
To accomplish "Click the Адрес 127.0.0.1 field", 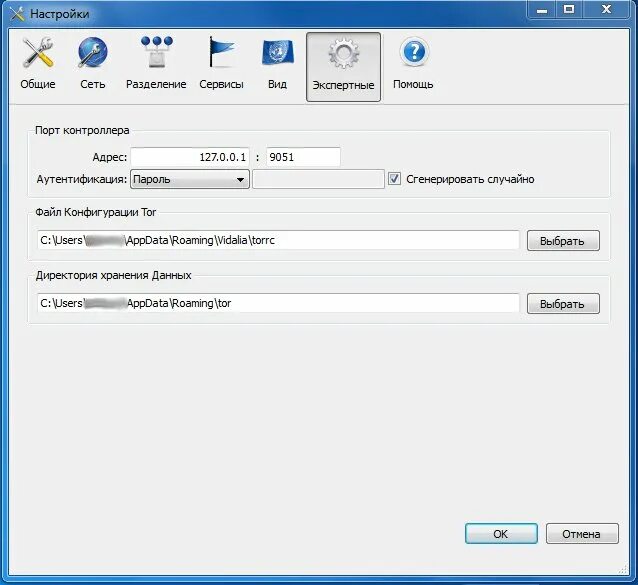I will [190, 157].
